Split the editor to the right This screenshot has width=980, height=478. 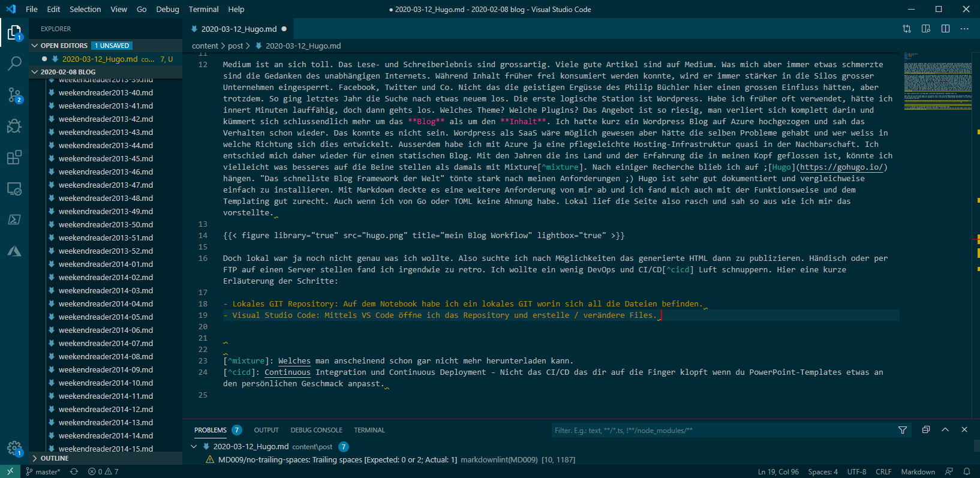945,29
